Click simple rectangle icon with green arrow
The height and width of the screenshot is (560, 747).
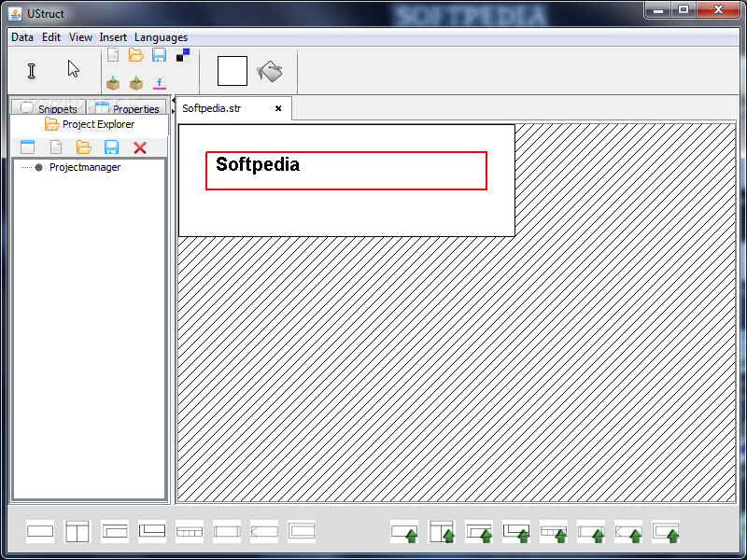pos(404,531)
